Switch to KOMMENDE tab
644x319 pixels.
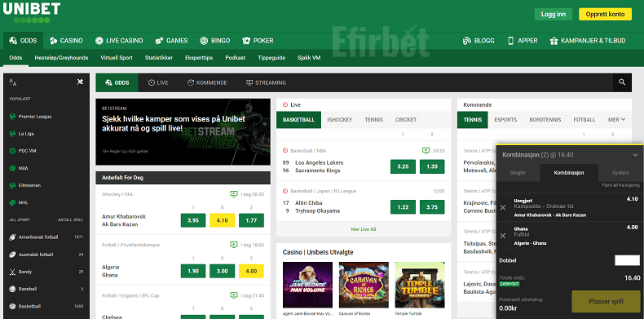(x=207, y=82)
